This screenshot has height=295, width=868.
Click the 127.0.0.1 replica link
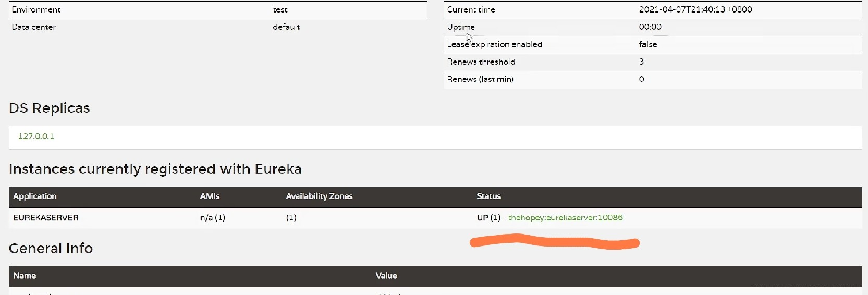click(36, 137)
